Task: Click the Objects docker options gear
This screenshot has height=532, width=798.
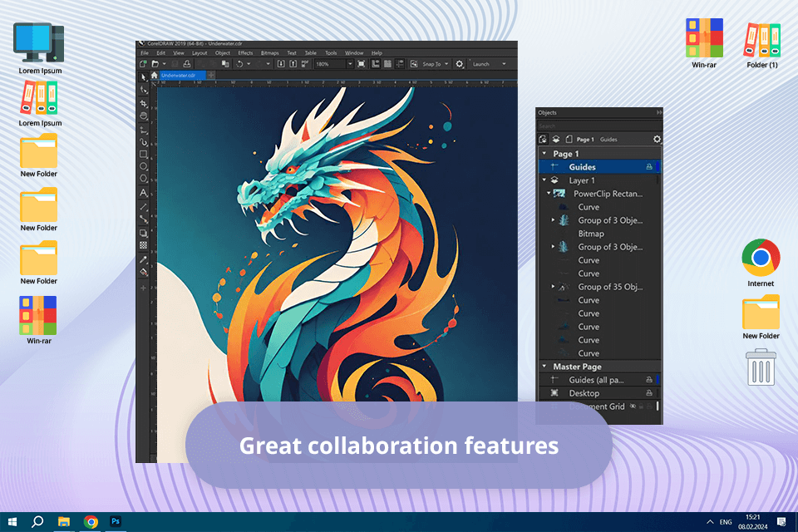Action: pos(657,139)
